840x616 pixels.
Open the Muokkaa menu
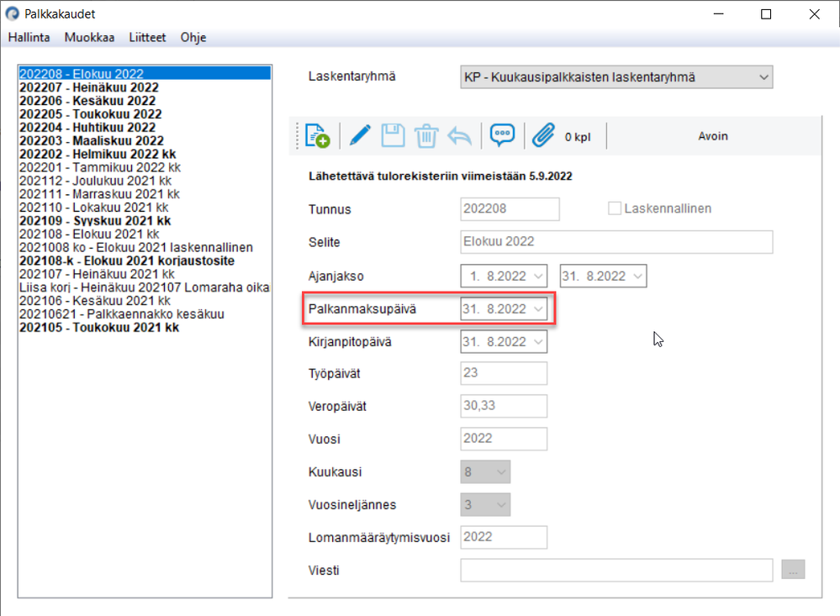pyautogui.click(x=88, y=37)
